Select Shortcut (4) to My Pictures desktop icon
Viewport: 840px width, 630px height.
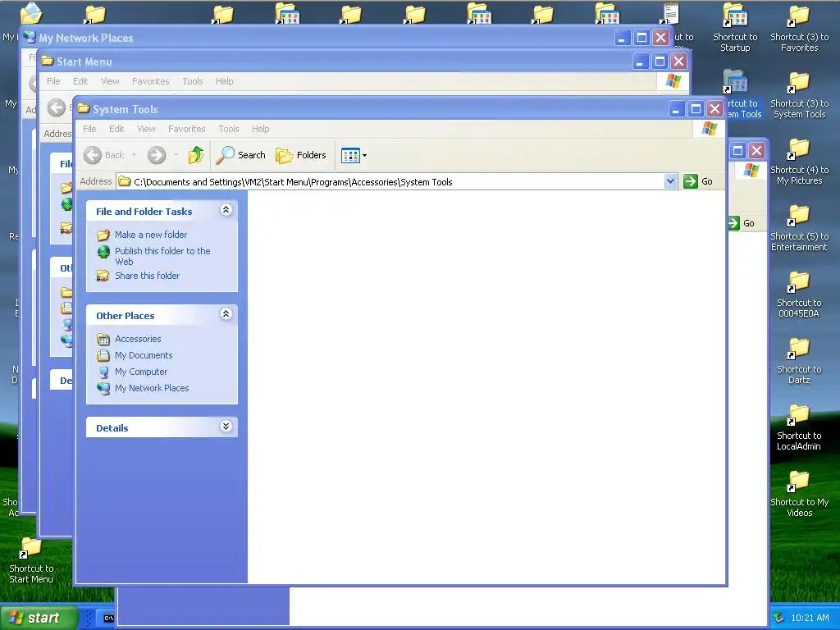(799, 162)
